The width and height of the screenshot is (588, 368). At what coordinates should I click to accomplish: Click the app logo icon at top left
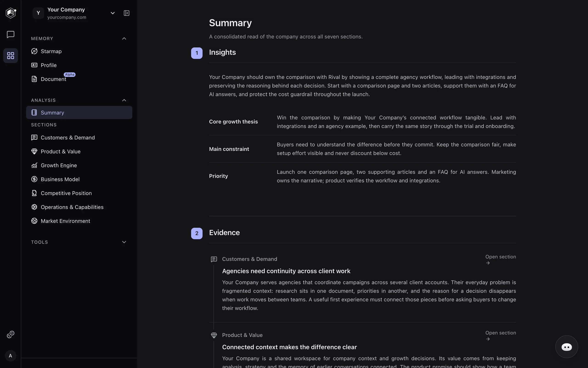(x=11, y=13)
